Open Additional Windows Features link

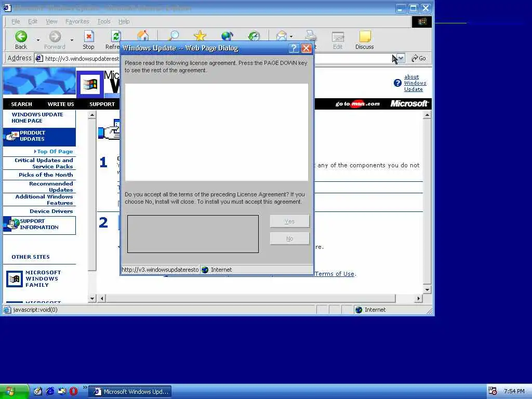point(44,199)
